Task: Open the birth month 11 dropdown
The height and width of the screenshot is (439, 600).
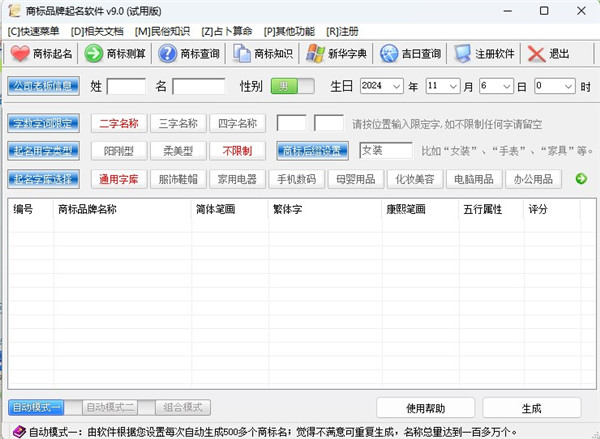Action: pyautogui.click(x=443, y=86)
